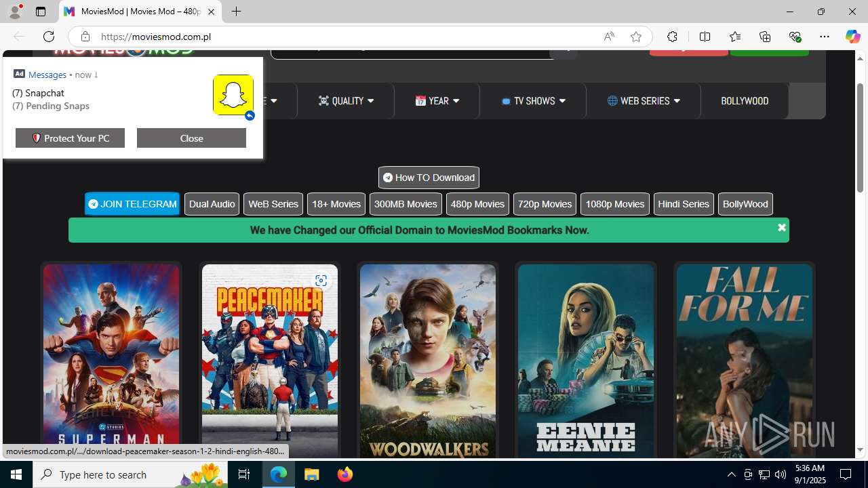Open Collections icon
This screenshot has height=488, width=868.
click(765, 37)
